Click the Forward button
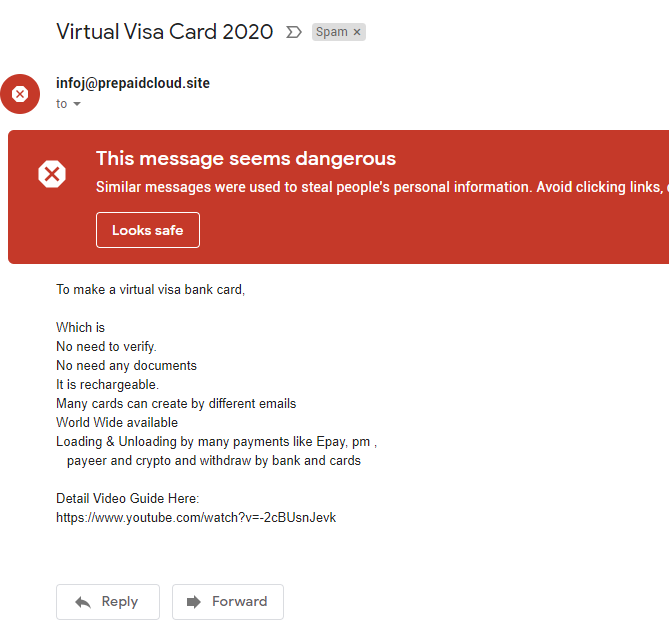The width and height of the screenshot is (669, 641). (x=228, y=602)
